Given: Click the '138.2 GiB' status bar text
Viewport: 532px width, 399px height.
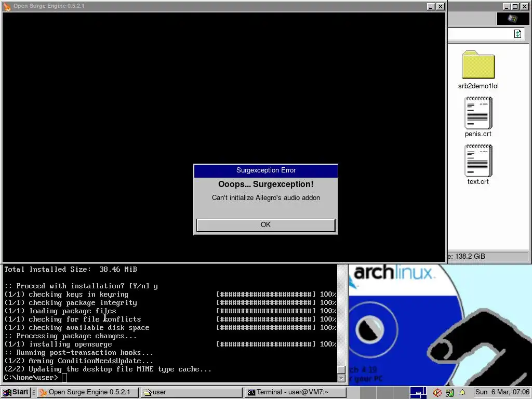Looking at the screenshot, I should (470, 257).
